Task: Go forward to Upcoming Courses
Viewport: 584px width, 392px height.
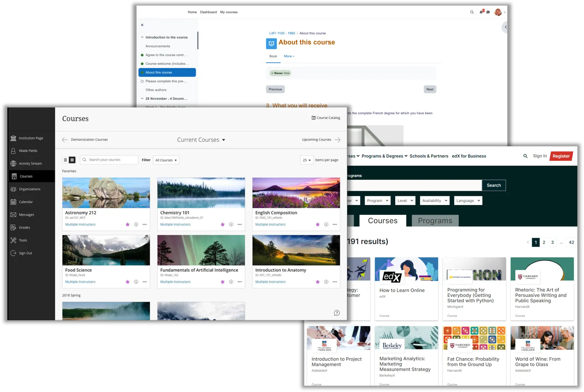Action: (321, 140)
